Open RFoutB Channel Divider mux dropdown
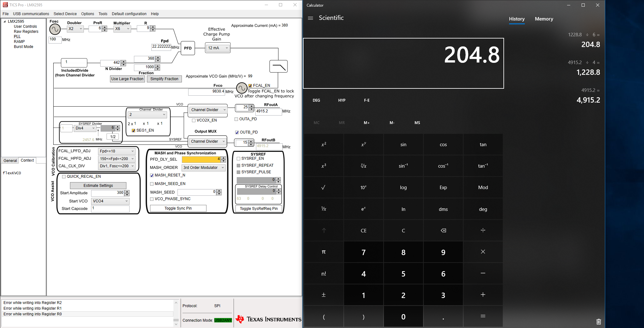Screen dimensions: 644x328 tap(208, 141)
